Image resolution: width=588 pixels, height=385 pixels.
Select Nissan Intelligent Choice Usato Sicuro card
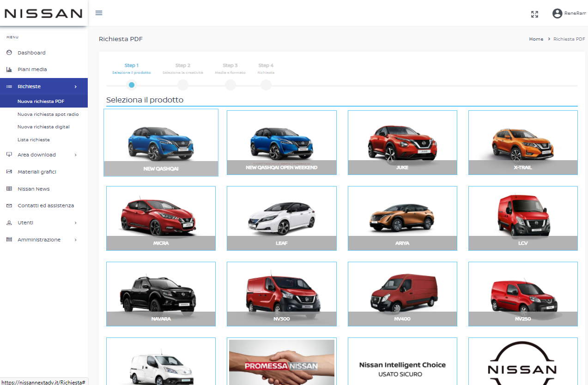[402, 361]
